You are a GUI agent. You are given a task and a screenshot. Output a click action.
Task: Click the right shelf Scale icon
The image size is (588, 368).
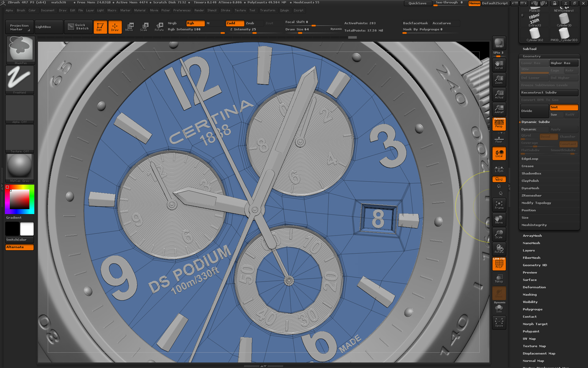(x=499, y=234)
